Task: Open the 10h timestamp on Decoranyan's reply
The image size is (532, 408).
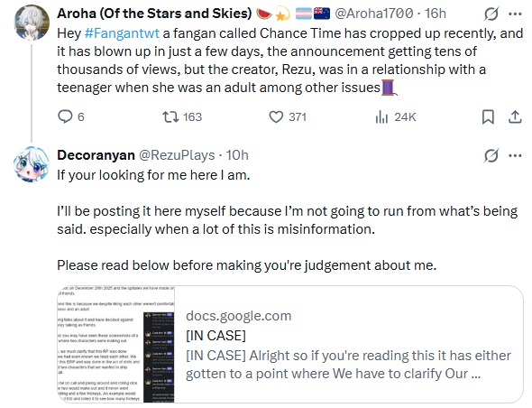Action: pos(237,155)
